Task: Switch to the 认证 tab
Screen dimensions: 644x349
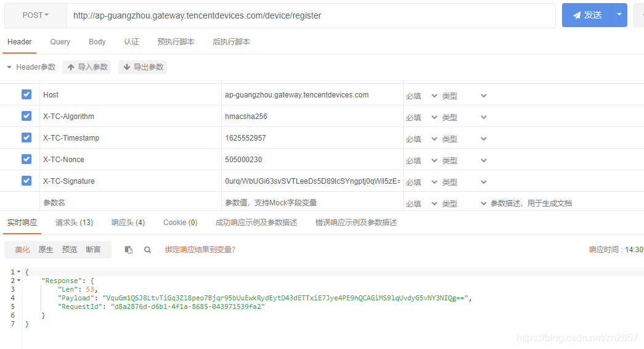Action: click(x=131, y=42)
